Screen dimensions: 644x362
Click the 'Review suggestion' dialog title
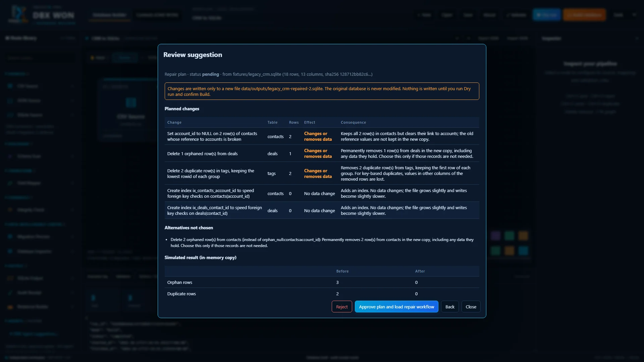click(x=193, y=55)
